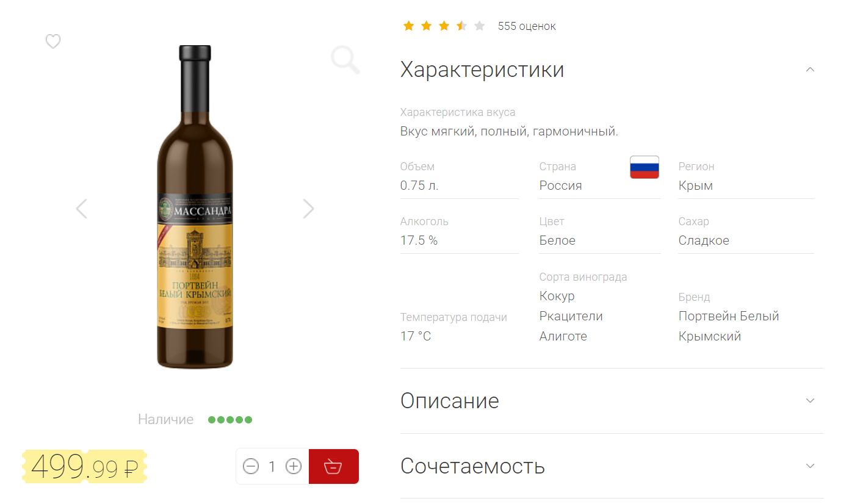Open the Сочетаемость section heading
This screenshot has width=849, height=504.
click(x=472, y=466)
